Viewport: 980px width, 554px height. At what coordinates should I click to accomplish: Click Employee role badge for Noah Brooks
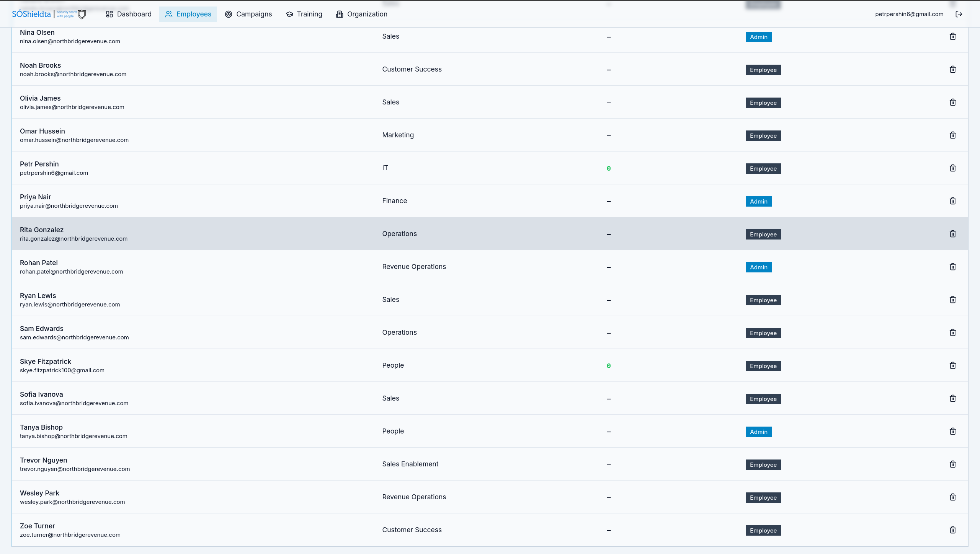[763, 70]
